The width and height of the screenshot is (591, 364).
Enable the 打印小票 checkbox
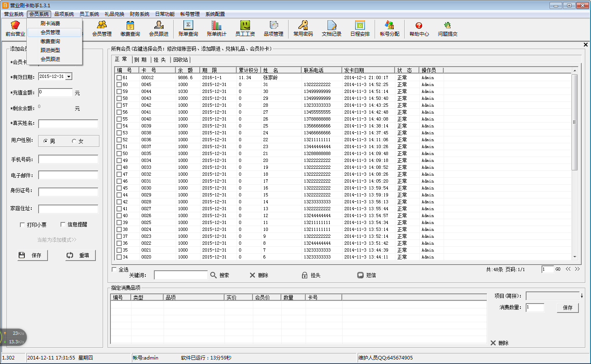pos(22,224)
